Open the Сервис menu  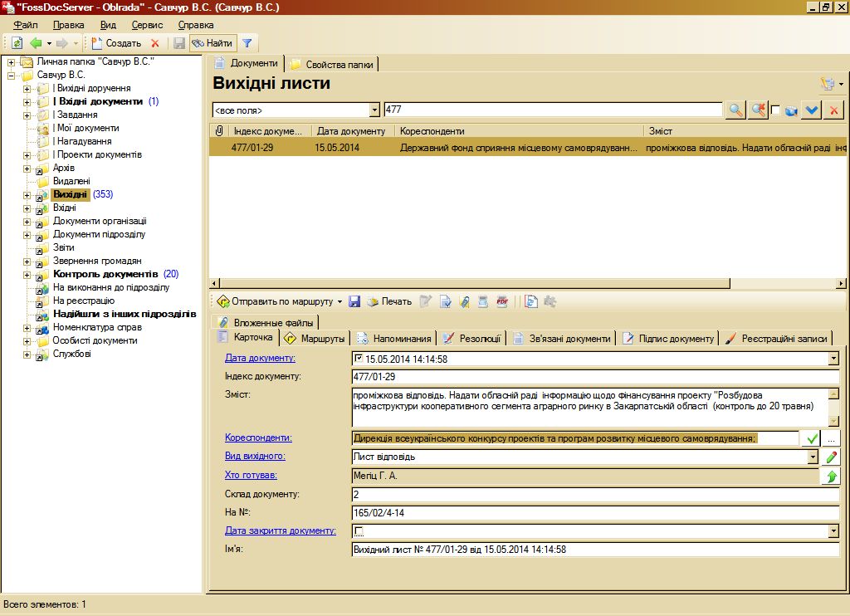pyautogui.click(x=147, y=25)
